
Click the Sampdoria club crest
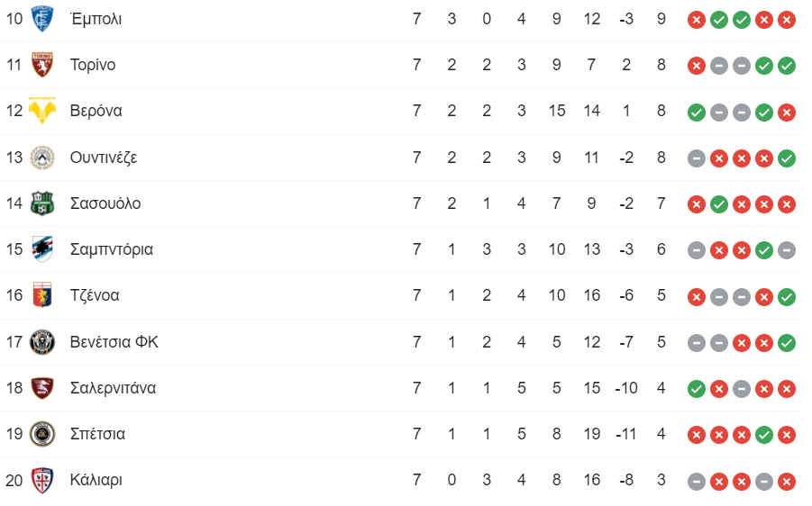[42, 249]
